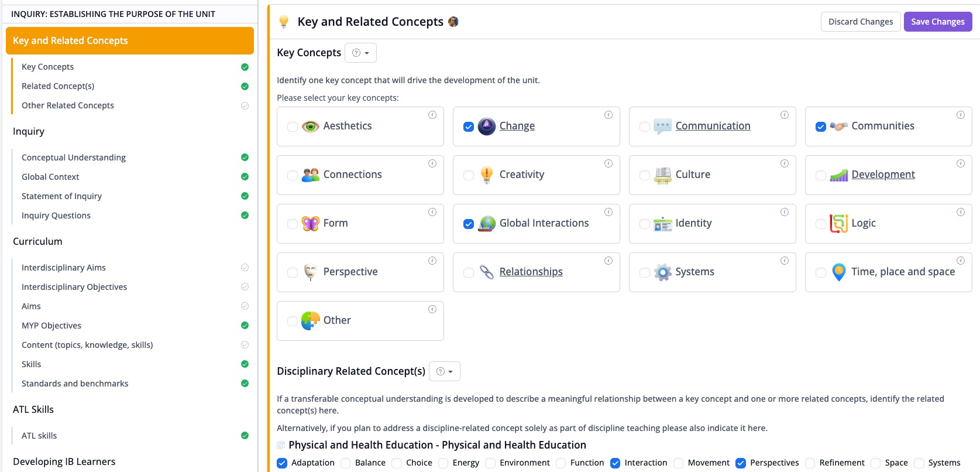
Task: Check the Creativity key concept checkbox
Action: tap(469, 175)
